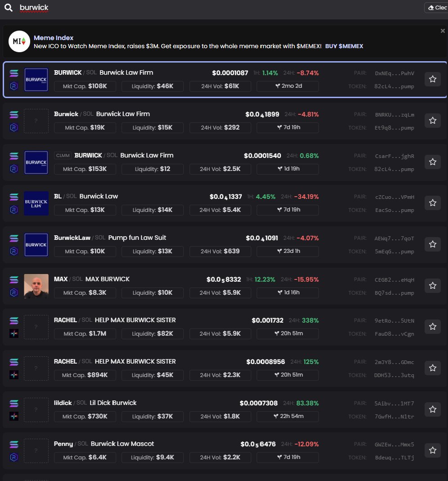Click DEX icon in RACHEL $1.7M cap row

(x=14, y=333)
